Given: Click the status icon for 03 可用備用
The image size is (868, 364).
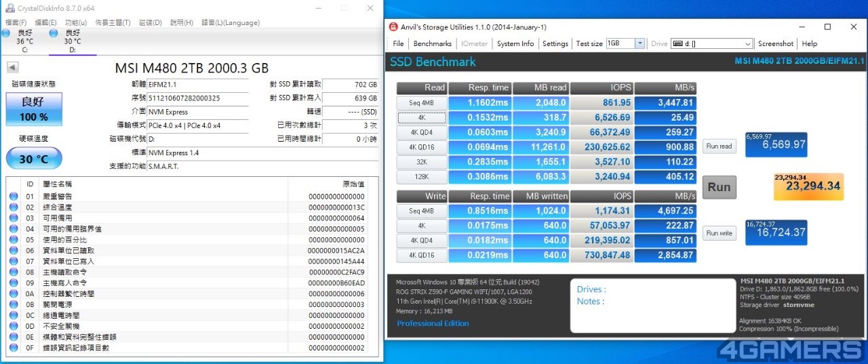Looking at the screenshot, I should (x=14, y=218).
